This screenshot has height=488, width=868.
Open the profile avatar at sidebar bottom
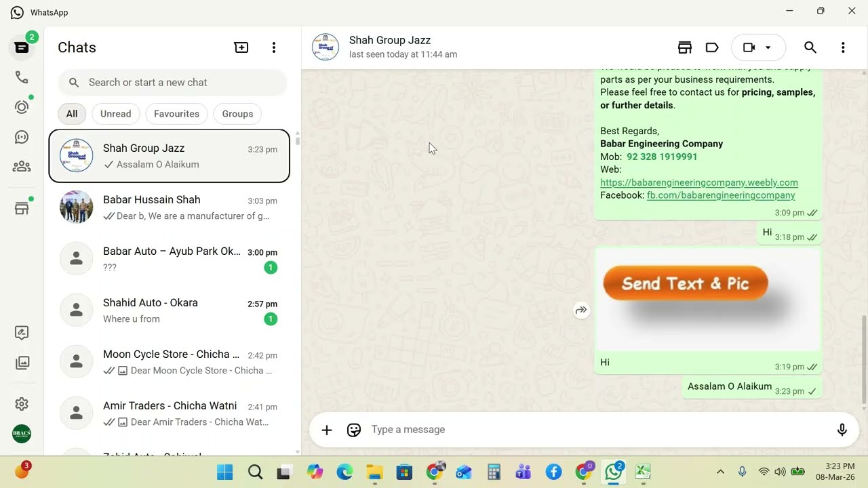click(22, 434)
